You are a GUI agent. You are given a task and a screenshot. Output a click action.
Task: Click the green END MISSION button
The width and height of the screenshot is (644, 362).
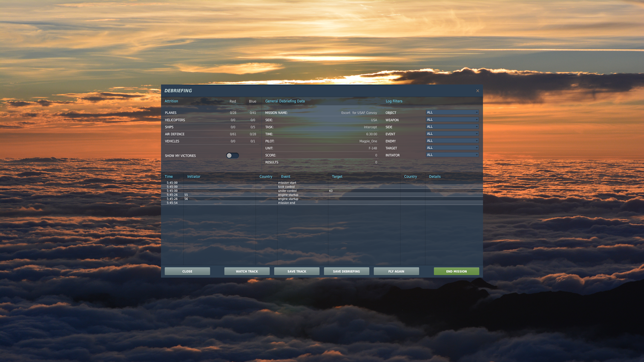(457, 271)
